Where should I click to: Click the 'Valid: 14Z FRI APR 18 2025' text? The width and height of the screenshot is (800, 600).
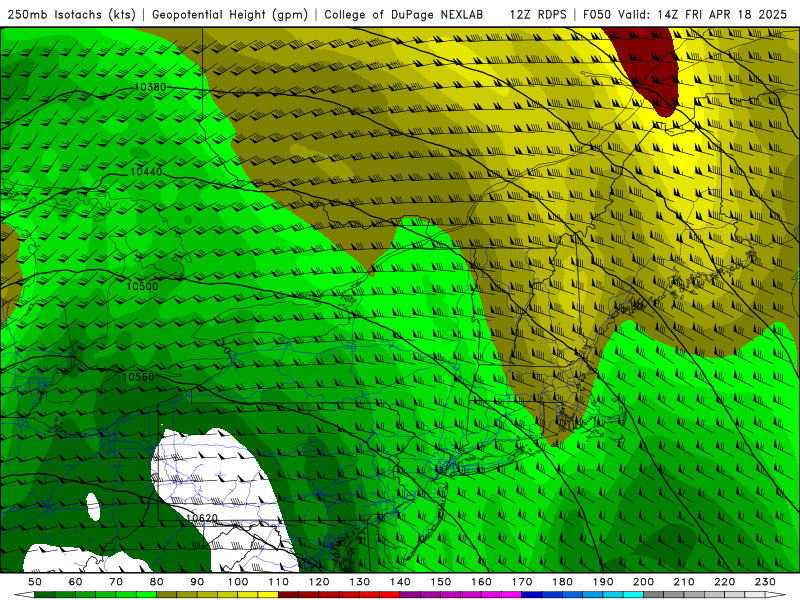(x=703, y=15)
